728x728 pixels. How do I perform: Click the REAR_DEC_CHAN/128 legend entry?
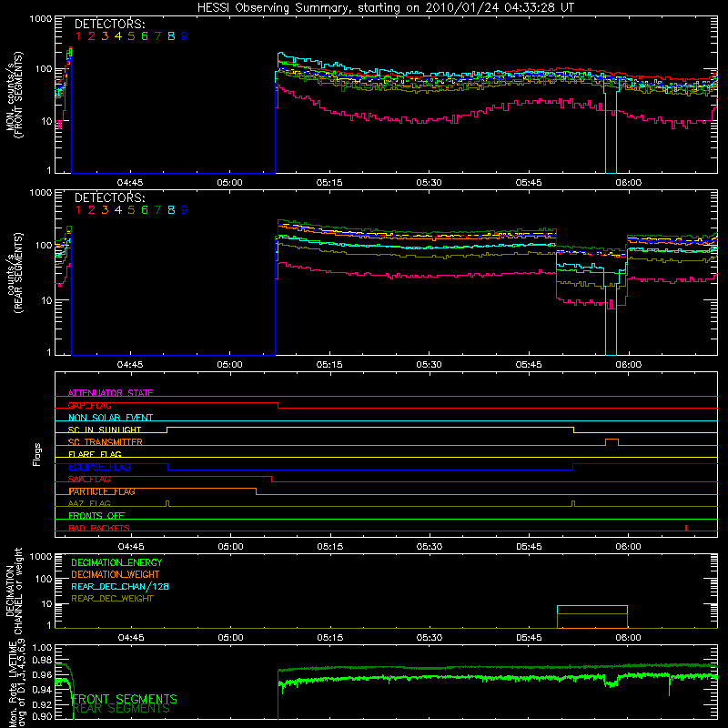120,586
